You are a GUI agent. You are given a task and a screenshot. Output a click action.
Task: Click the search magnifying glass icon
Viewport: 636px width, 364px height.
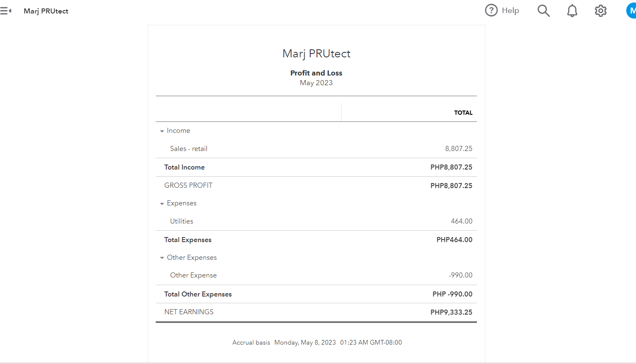point(544,11)
